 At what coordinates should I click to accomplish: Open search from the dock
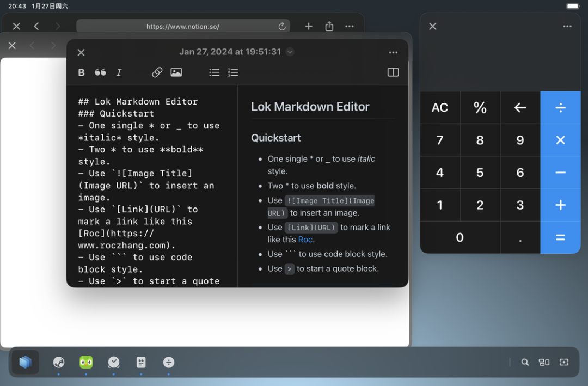(x=525, y=362)
